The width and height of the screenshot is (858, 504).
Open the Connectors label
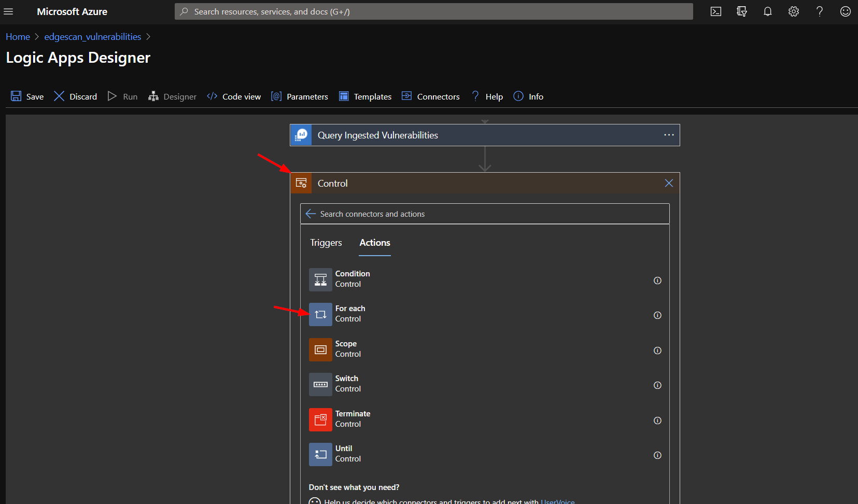tap(439, 96)
